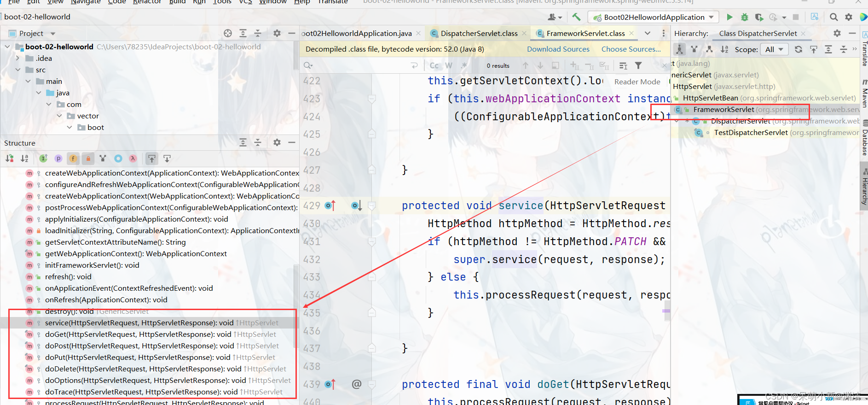Image resolution: width=868 pixels, height=405 pixels.
Task: Collapse the main folder node
Action: pos(28,81)
